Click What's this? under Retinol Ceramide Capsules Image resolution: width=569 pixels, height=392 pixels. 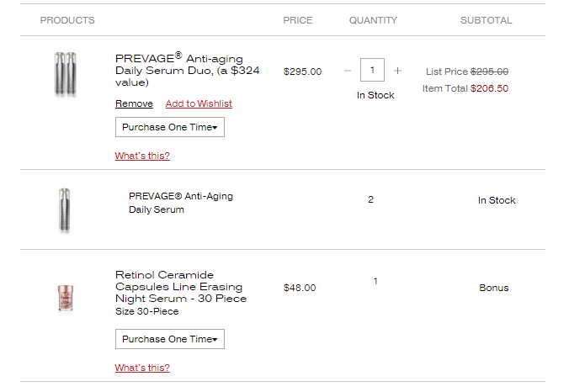142,368
